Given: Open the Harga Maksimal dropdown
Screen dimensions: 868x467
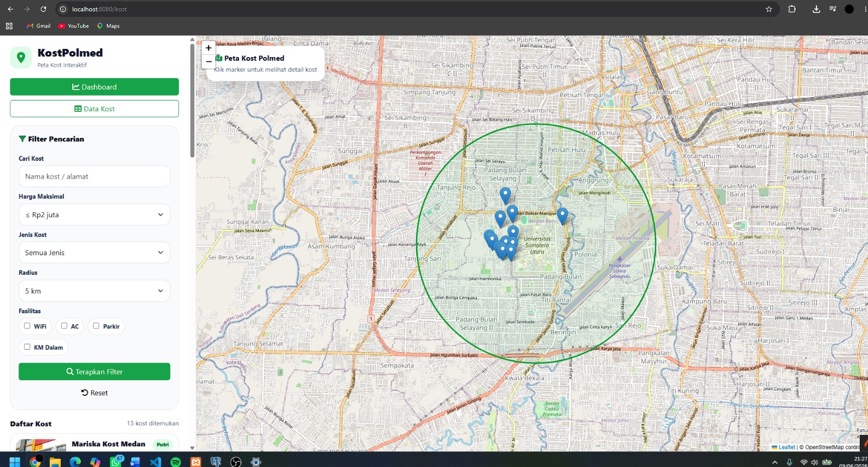Looking at the screenshot, I should (94, 214).
